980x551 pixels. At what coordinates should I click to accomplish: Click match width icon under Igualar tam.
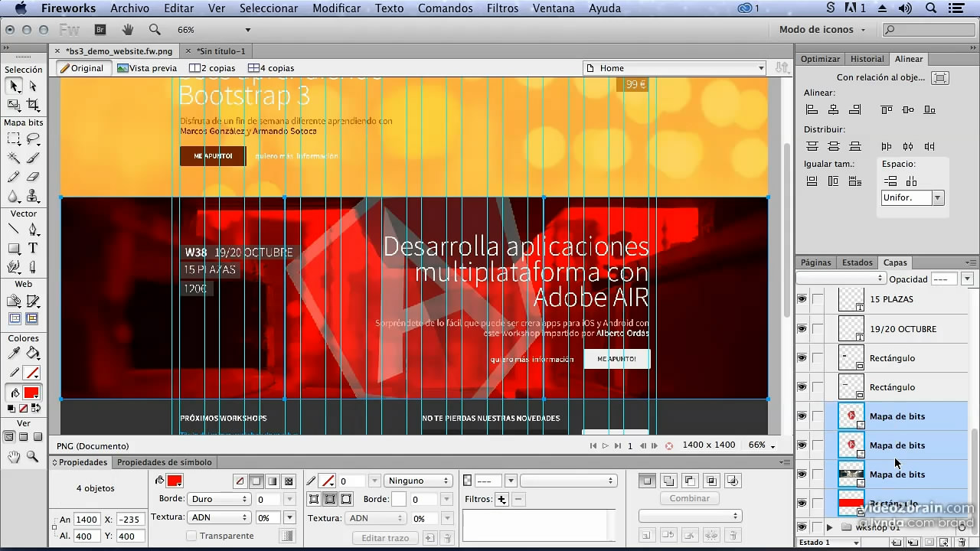[812, 181]
